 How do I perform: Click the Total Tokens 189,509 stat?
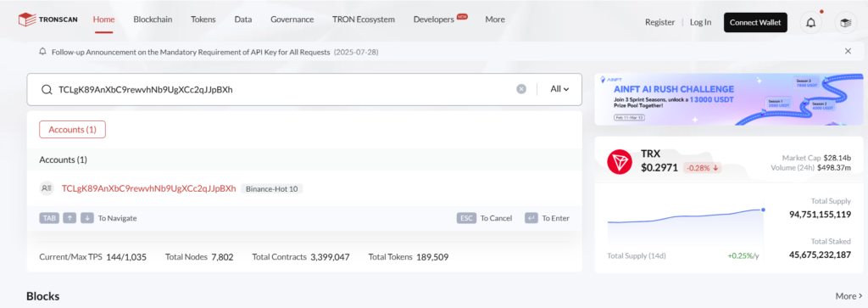click(409, 257)
